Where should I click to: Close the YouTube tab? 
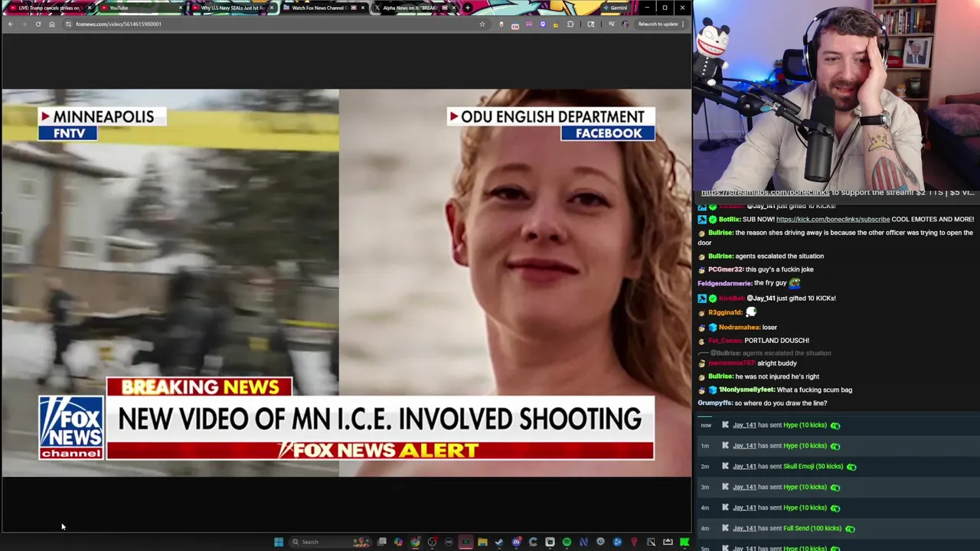click(x=181, y=8)
